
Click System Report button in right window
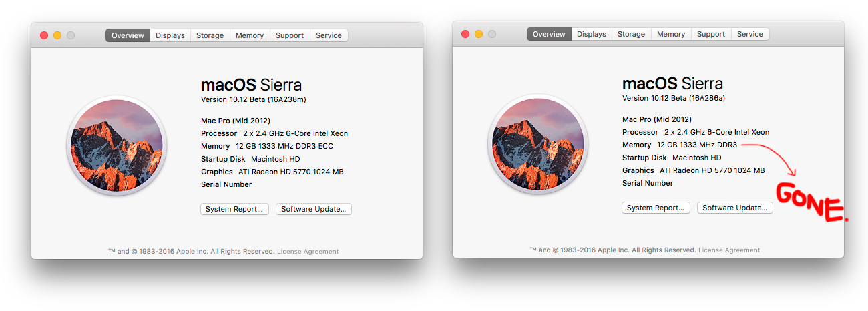pos(656,208)
